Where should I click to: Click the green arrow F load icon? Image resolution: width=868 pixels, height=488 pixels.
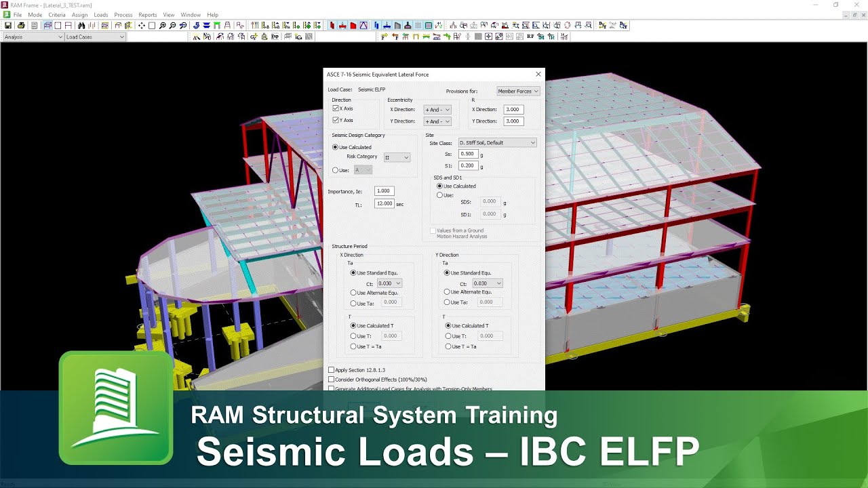(x=384, y=37)
